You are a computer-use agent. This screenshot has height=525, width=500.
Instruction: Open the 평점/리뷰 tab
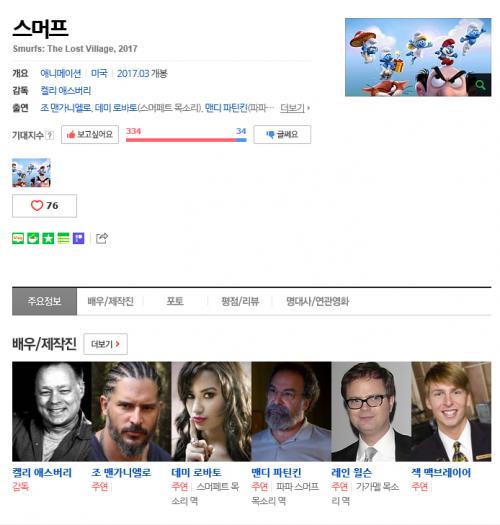pos(240,301)
